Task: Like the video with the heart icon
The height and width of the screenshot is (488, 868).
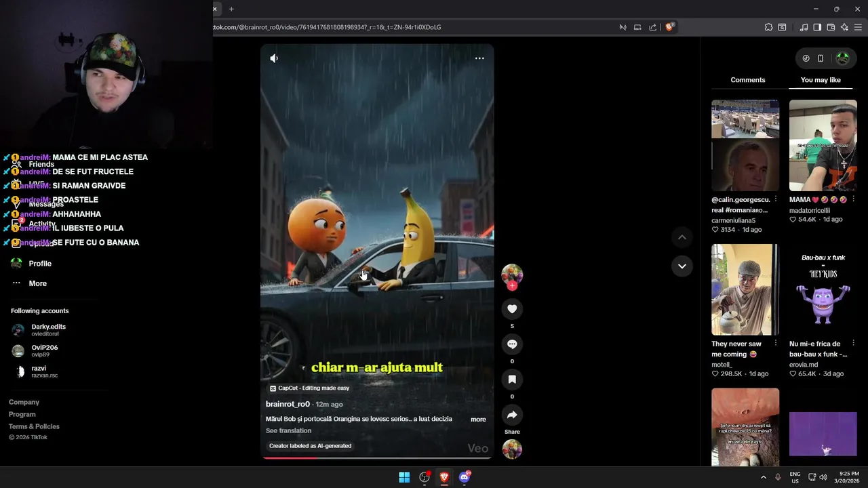Action: point(512,309)
